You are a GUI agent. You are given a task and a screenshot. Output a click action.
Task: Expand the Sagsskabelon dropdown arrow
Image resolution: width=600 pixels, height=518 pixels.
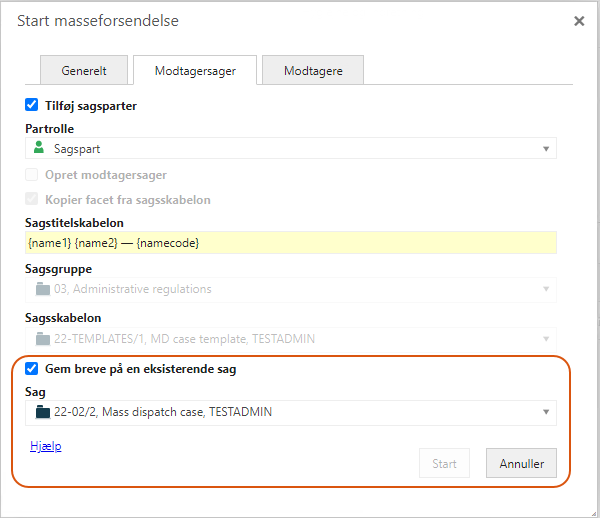click(x=546, y=339)
